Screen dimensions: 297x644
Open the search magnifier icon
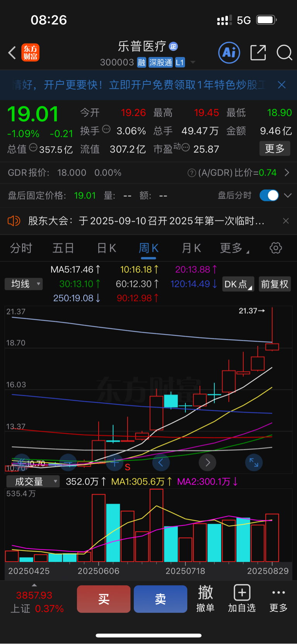coord(284,53)
